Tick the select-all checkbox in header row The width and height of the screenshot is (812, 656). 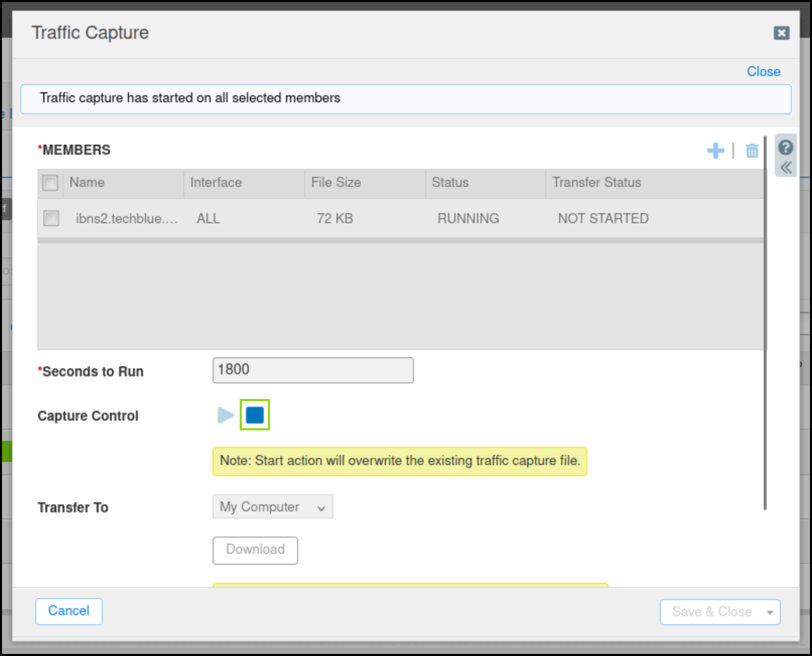pos(50,182)
